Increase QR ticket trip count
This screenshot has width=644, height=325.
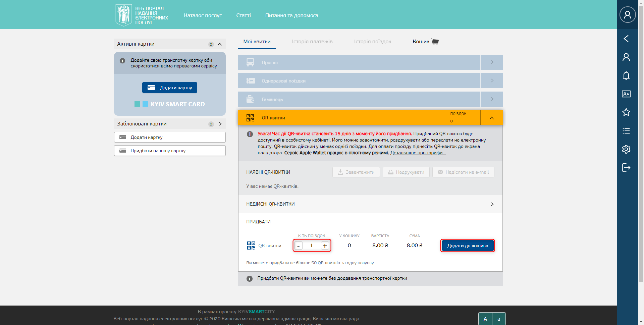click(x=325, y=246)
